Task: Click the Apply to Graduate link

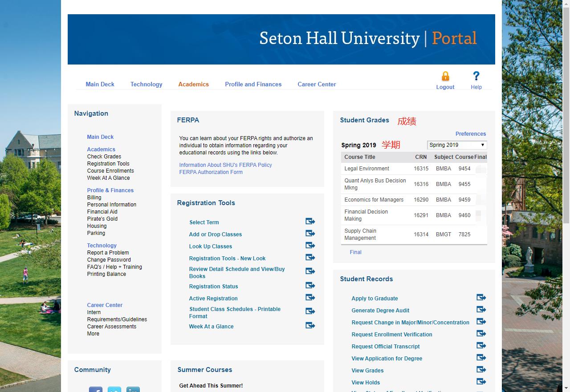Action: (x=375, y=299)
